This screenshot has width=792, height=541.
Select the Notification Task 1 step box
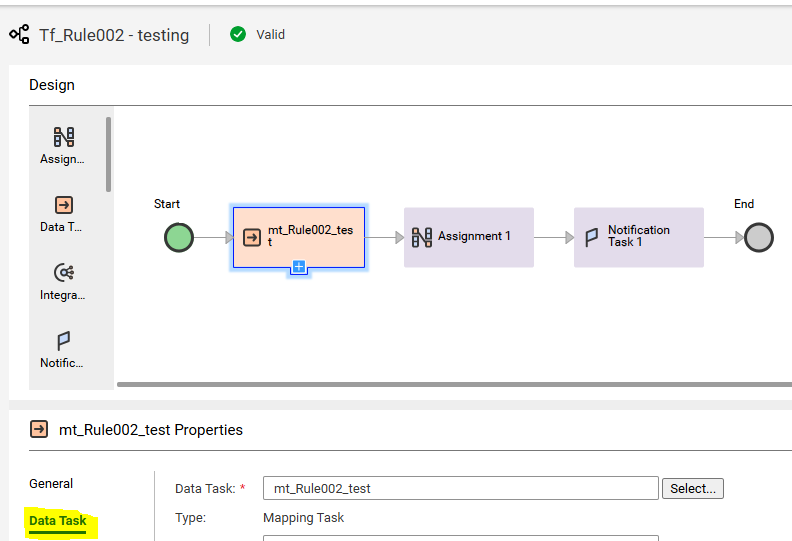[639, 237]
